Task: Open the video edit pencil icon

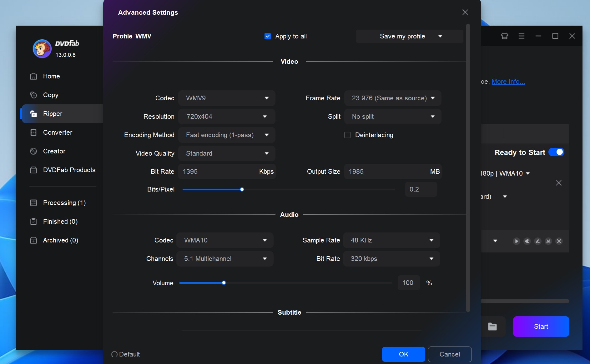Action: tap(538, 241)
